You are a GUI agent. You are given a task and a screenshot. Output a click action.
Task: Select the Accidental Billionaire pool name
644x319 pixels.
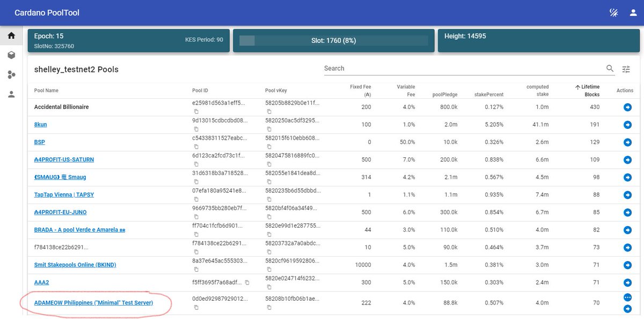pos(61,107)
